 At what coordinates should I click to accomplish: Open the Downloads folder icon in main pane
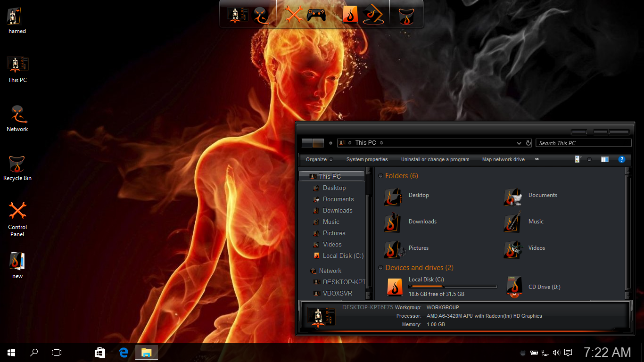pyautogui.click(x=392, y=222)
